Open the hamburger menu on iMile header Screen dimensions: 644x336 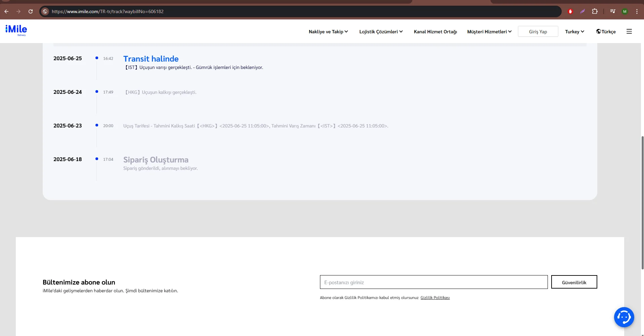pos(629,31)
